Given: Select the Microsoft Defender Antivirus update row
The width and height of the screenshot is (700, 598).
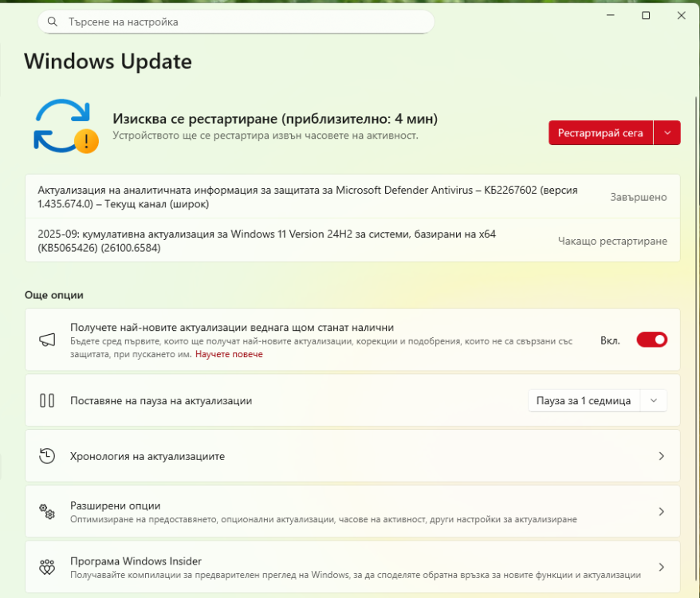Looking at the screenshot, I should click(352, 196).
